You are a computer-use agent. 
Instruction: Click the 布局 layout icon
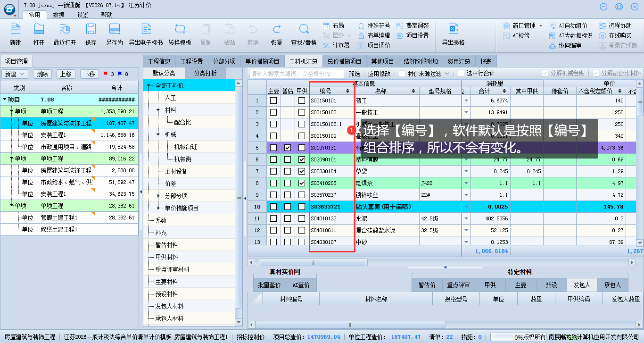[x=333, y=25]
